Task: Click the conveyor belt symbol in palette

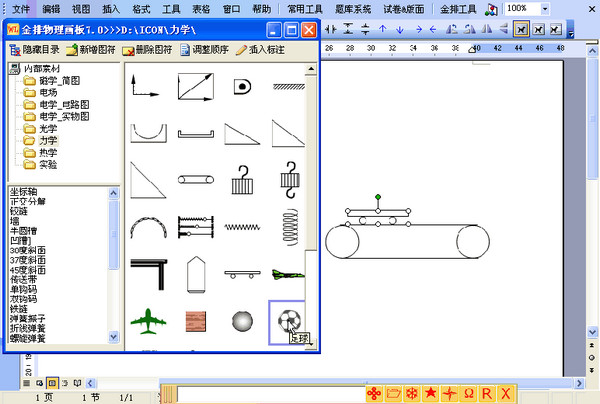Action: (x=196, y=179)
